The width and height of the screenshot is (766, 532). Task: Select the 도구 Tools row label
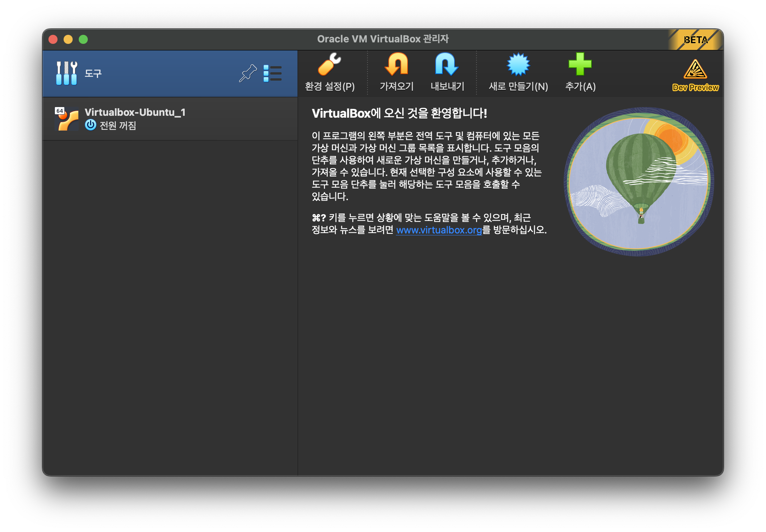point(93,73)
